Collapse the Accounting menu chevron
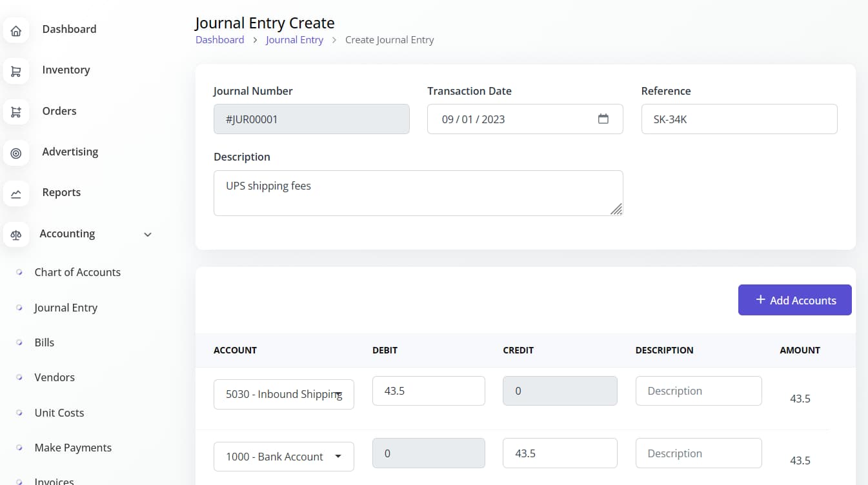This screenshot has height=485, width=868. coord(148,234)
